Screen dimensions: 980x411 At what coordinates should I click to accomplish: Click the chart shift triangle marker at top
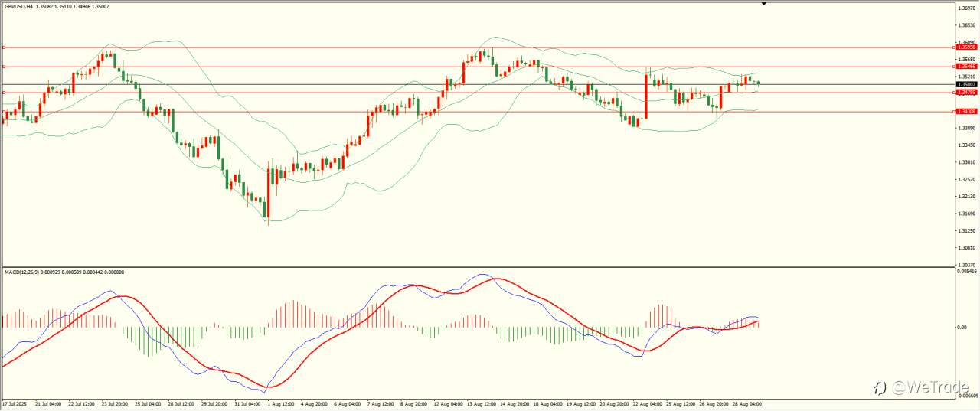(x=763, y=4)
